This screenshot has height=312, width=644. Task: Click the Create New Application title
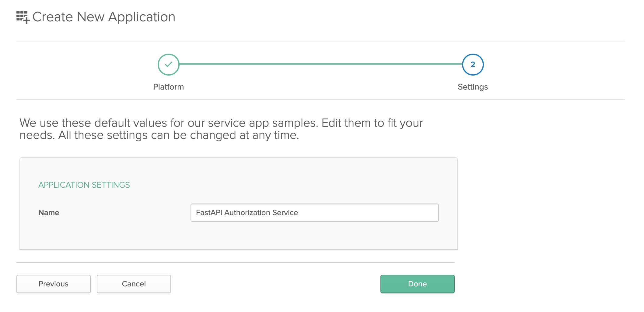[104, 17]
